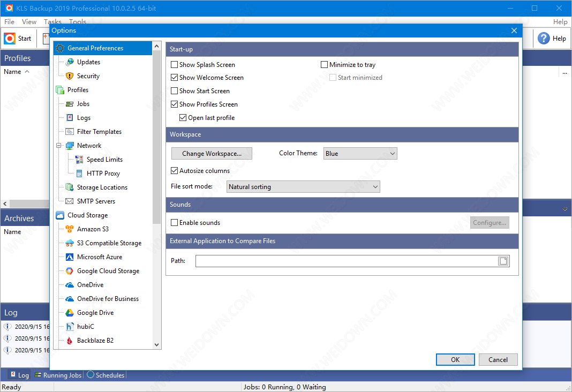
Task: Enable Show Start Screen checkbox
Action: click(x=175, y=91)
